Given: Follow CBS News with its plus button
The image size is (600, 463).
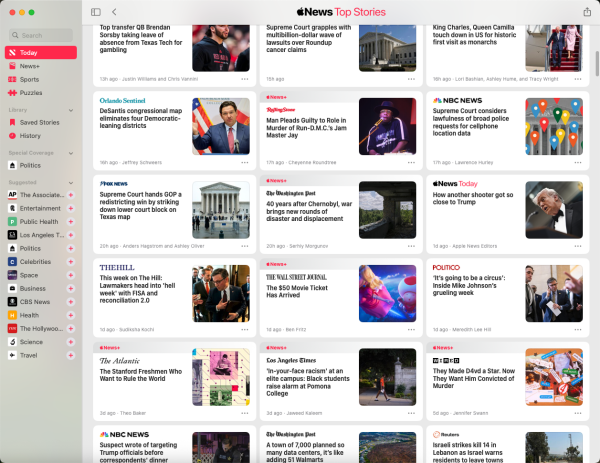Looking at the screenshot, I should pos(71,302).
